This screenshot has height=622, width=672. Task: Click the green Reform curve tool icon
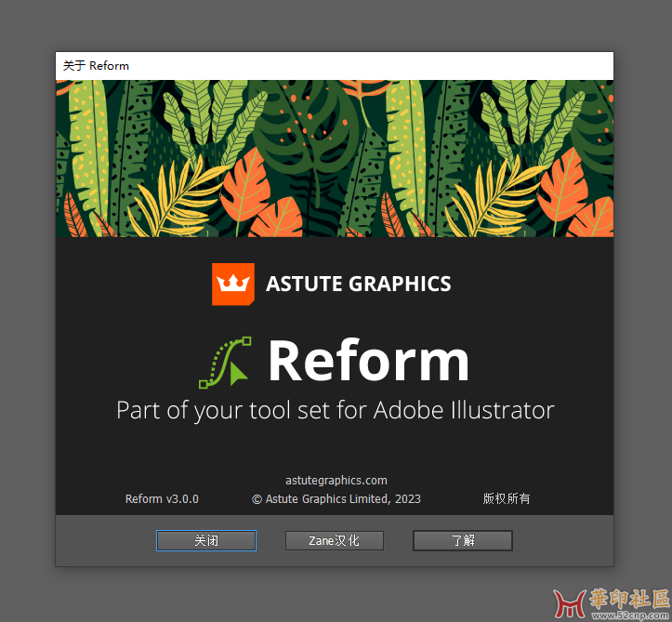[225, 363]
